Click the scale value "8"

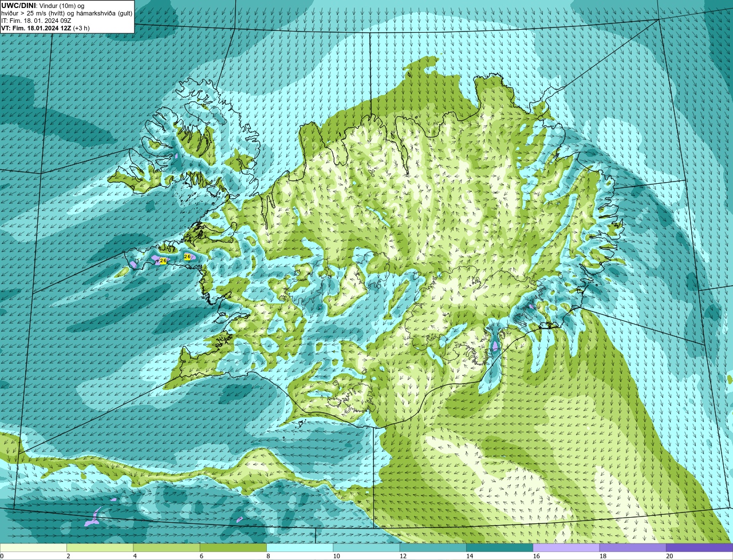click(x=268, y=556)
